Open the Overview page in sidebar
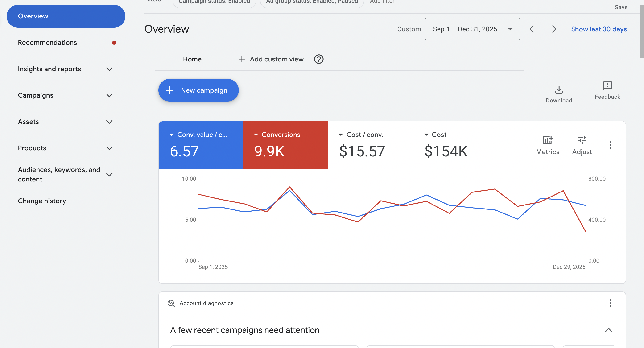The height and width of the screenshot is (348, 644). (x=66, y=16)
